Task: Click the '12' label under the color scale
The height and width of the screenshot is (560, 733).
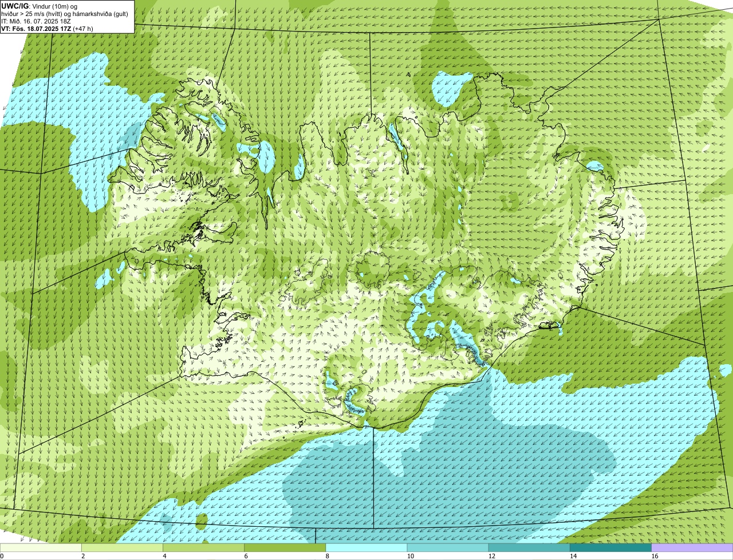Action: (x=492, y=556)
